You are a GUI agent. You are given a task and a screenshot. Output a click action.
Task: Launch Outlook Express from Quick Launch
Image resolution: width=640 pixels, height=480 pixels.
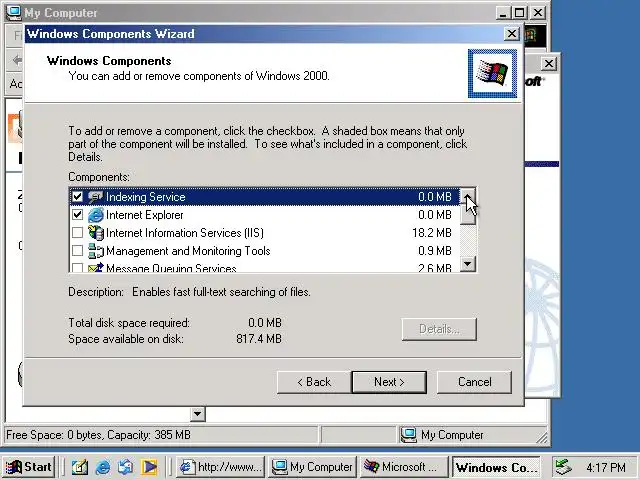125,467
